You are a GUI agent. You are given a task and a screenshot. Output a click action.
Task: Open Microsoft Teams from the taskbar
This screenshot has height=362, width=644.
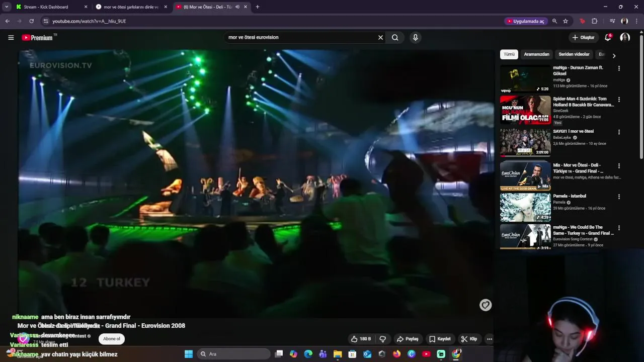[323, 354]
